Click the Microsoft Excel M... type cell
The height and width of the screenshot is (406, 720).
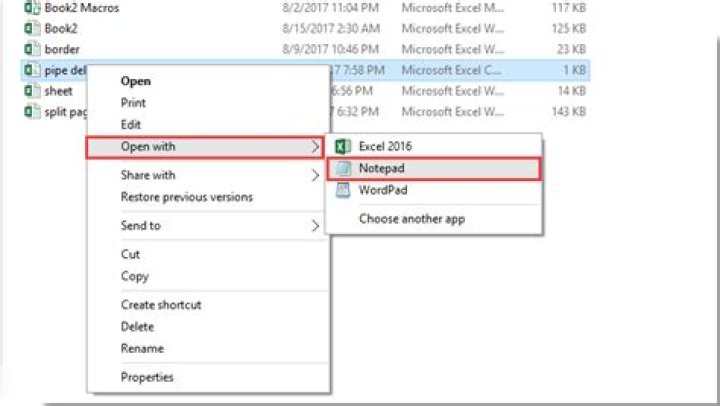[x=453, y=8]
